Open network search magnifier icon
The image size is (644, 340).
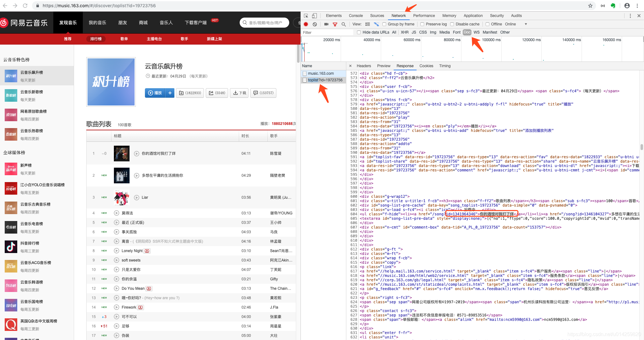coord(343,24)
